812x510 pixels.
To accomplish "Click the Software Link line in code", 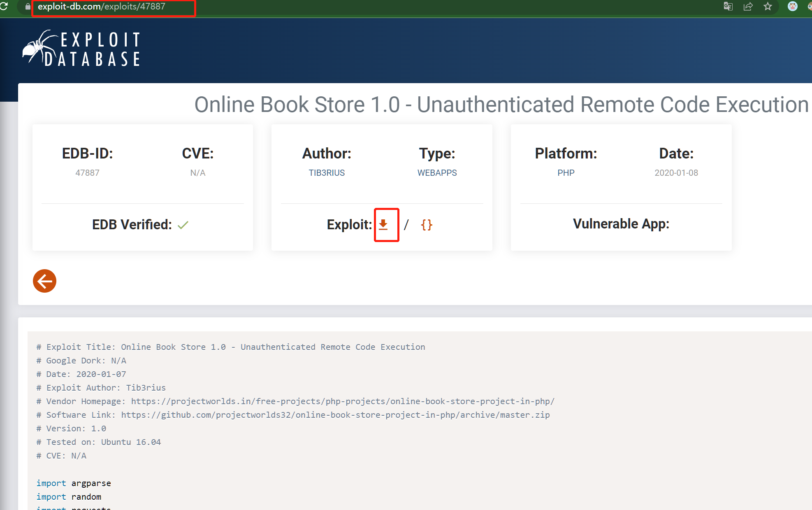I will [x=293, y=415].
